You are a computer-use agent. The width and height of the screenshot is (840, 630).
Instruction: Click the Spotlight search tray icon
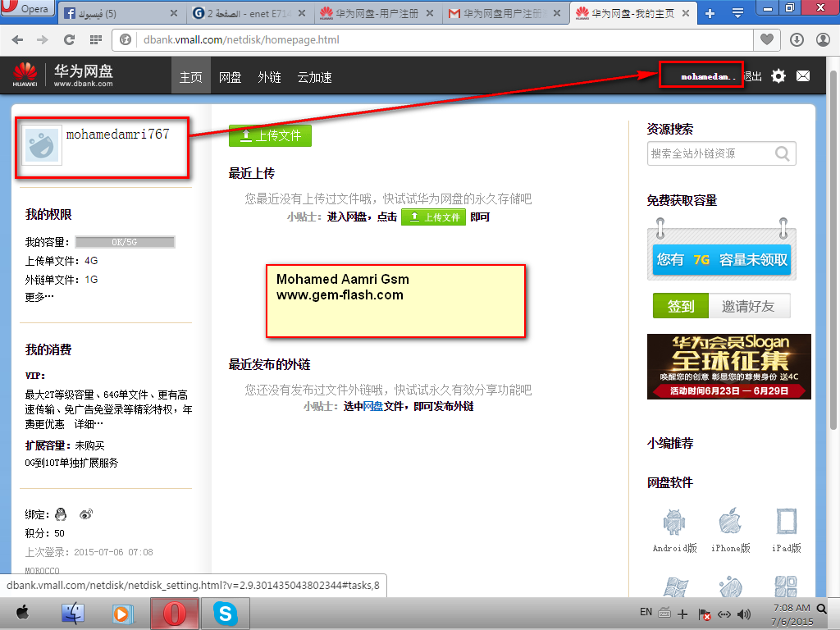tap(821, 608)
